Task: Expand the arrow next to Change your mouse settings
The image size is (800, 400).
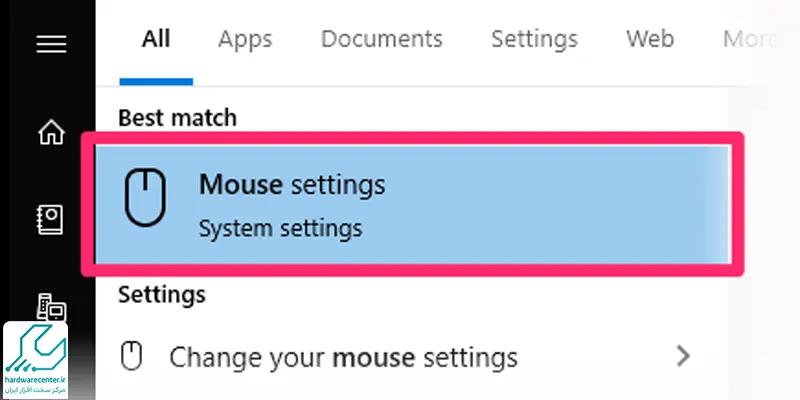Action: [683, 356]
